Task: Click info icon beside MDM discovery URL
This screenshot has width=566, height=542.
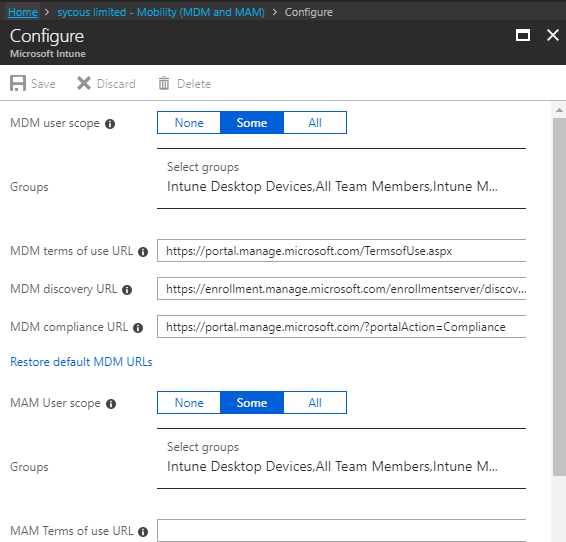Action: (127, 290)
